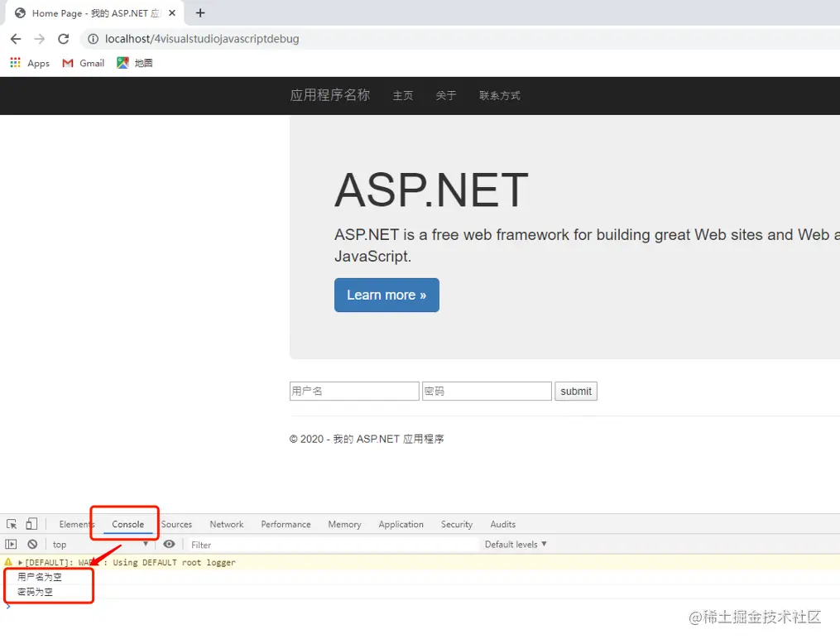This screenshot has height=644, width=840.
Task: Click the warning triangle icon in console
Action: tap(8, 563)
